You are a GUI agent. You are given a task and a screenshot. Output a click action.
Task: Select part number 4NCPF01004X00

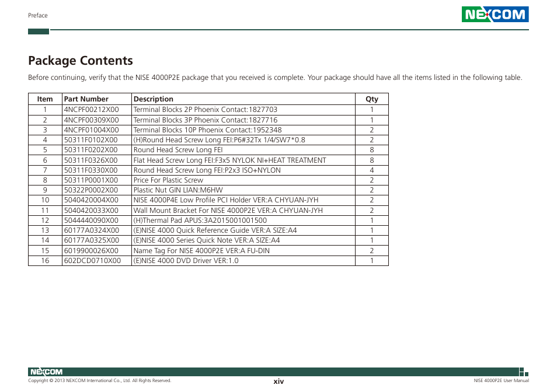click(x=91, y=130)
